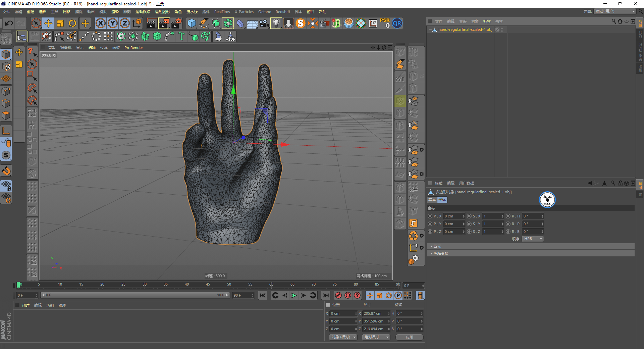Switch to Model mode cube icon
Screen dimensions: 644x349
click(6, 54)
